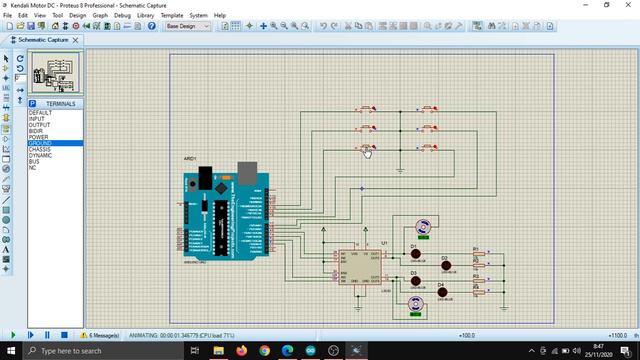Select the Buses Mode tool
Image resolution: width=640 pixels, height=360 pixels.
(x=6, y=108)
